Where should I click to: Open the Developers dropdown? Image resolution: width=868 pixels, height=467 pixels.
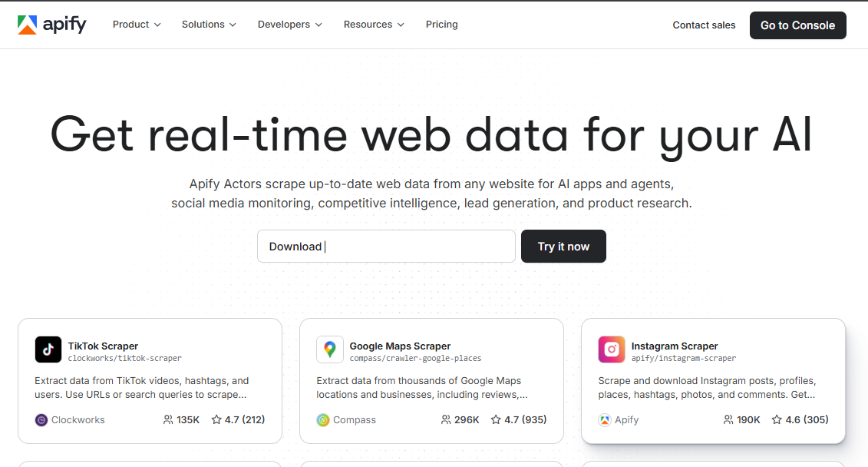tap(289, 24)
